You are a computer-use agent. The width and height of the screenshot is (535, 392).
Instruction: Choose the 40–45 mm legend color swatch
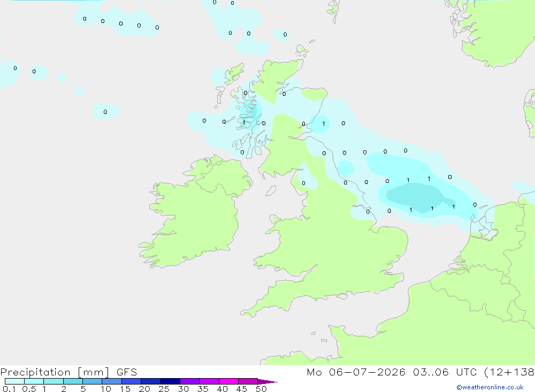[228, 381]
